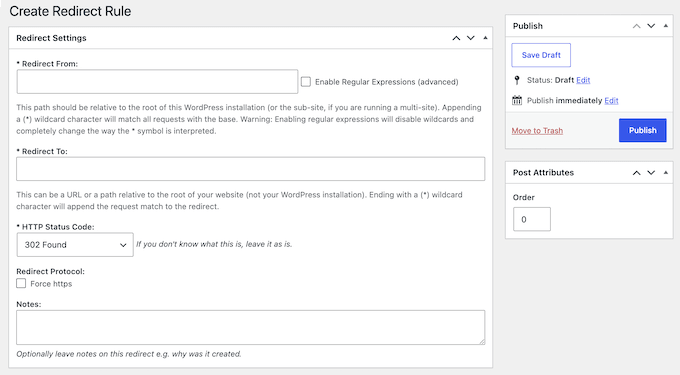Click the publish calendar icon
680x375 pixels.
[517, 101]
